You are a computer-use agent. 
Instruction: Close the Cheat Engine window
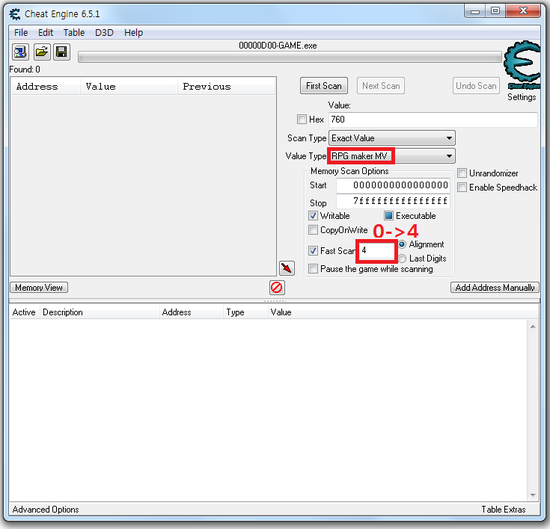pyautogui.click(x=523, y=11)
